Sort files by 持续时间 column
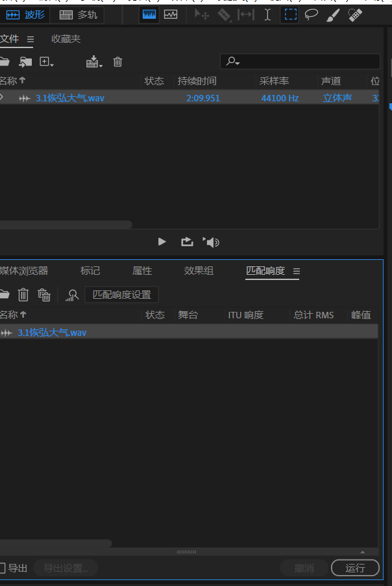 pyautogui.click(x=197, y=81)
